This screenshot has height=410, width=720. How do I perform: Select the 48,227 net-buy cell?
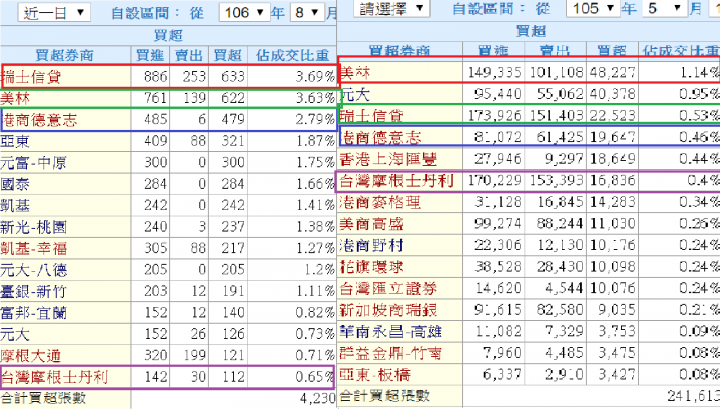click(x=613, y=73)
